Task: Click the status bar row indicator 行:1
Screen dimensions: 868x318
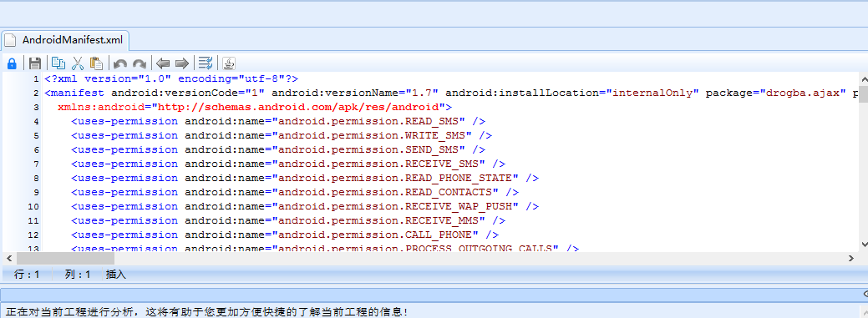Action: (x=27, y=274)
